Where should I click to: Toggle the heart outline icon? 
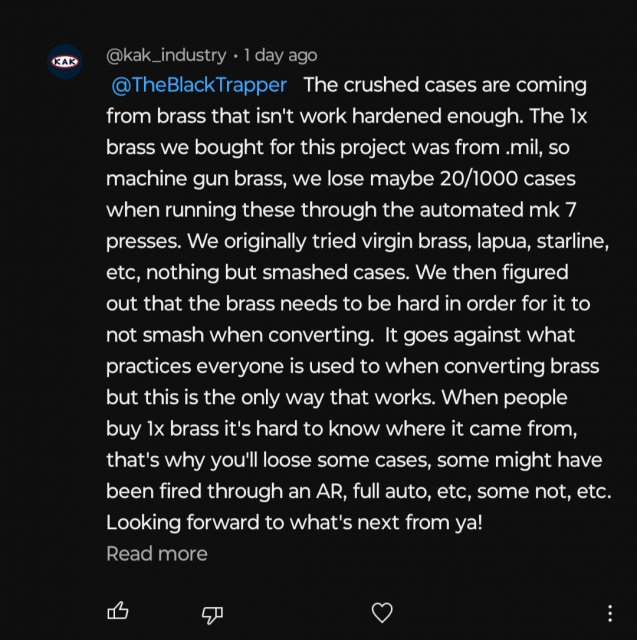tap(381, 611)
